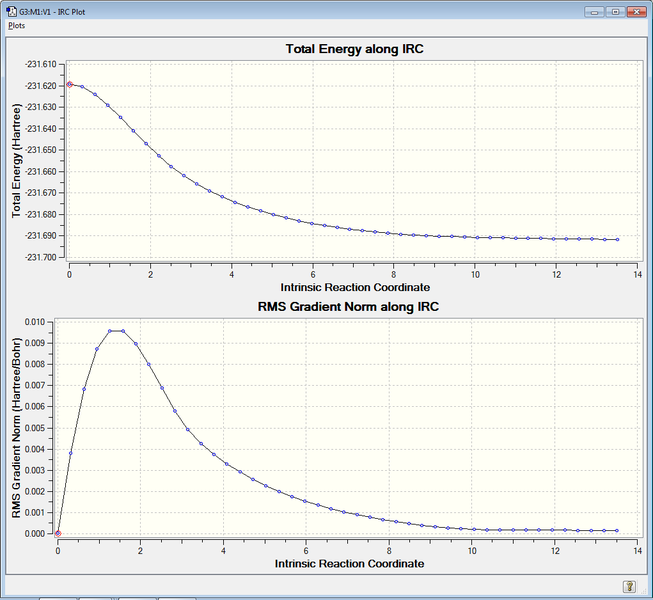653x600 pixels.
Task: Click the upper plot's 'Intrinsic Reaction Coordinate' label
Action: click(355, 287)
